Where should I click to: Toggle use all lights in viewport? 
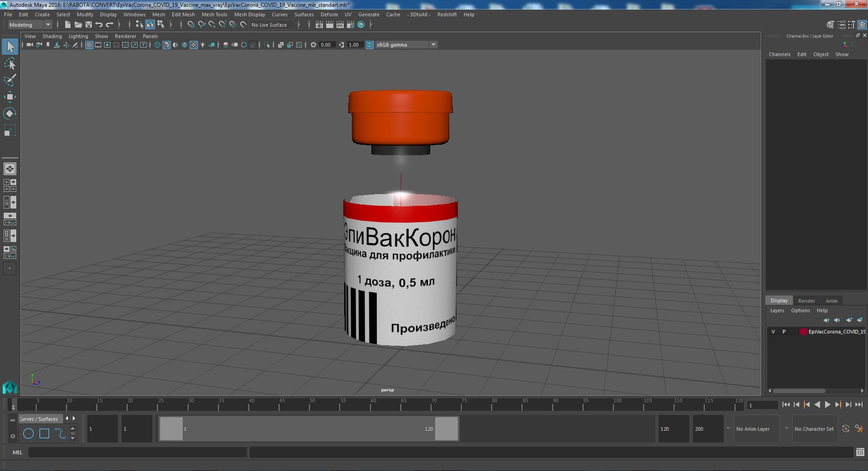click(x=203, y=45)
